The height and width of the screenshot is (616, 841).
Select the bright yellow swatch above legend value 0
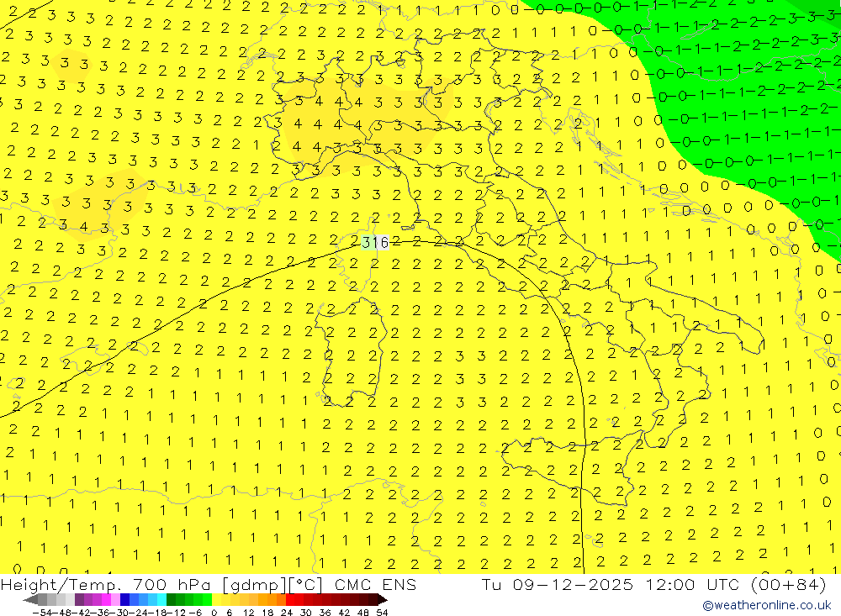(217, 600)
